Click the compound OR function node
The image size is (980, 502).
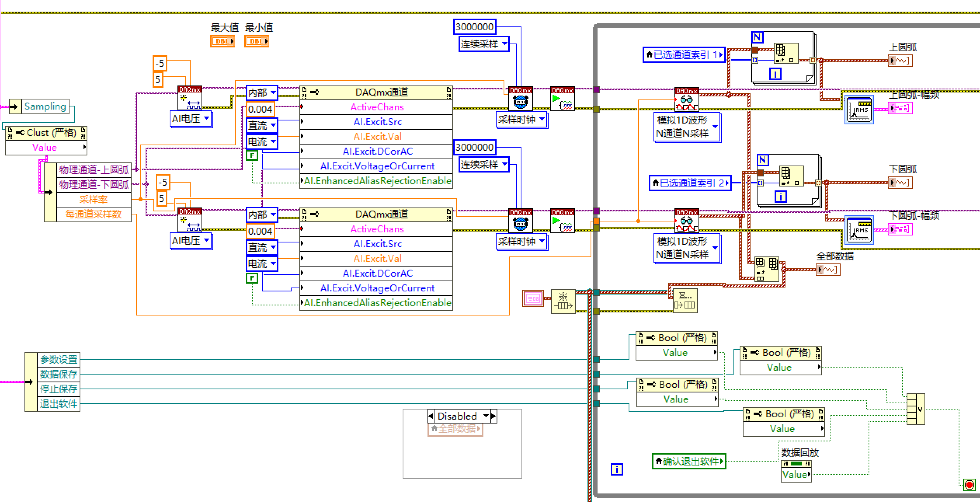coord(916,409)
